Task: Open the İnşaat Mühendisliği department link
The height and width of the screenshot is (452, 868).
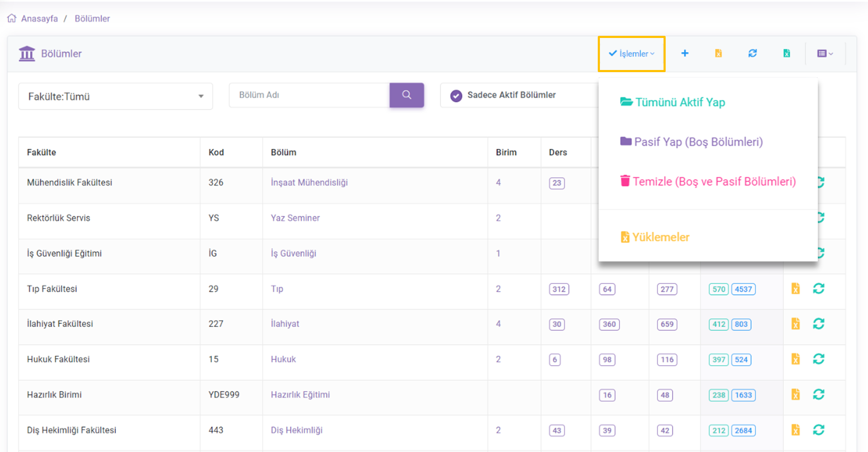Action: click(309, 183)
